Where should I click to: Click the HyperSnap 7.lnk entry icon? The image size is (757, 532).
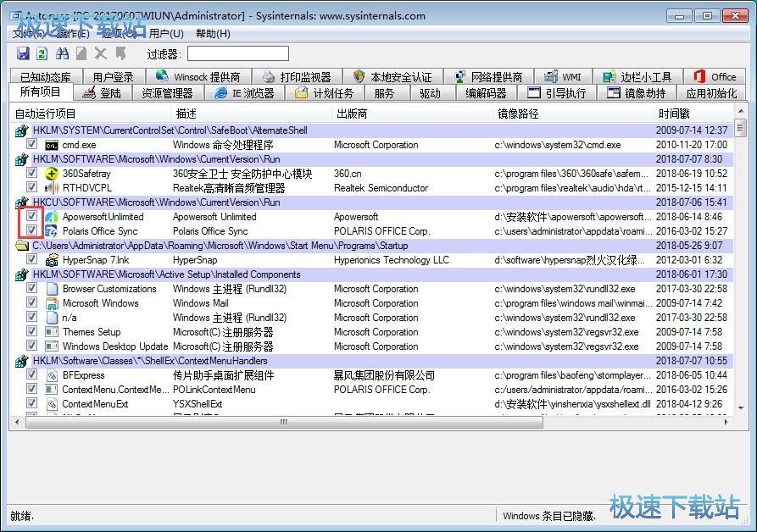(x=52, y=260)
